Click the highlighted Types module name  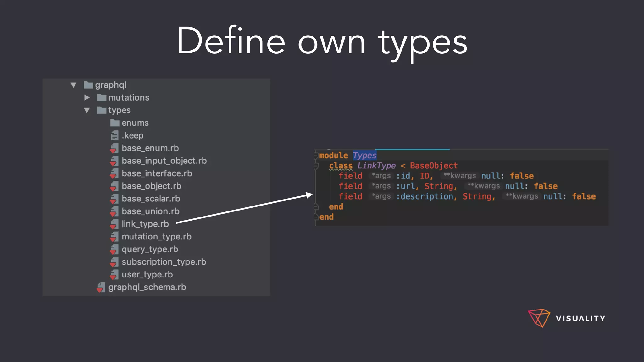364,155
